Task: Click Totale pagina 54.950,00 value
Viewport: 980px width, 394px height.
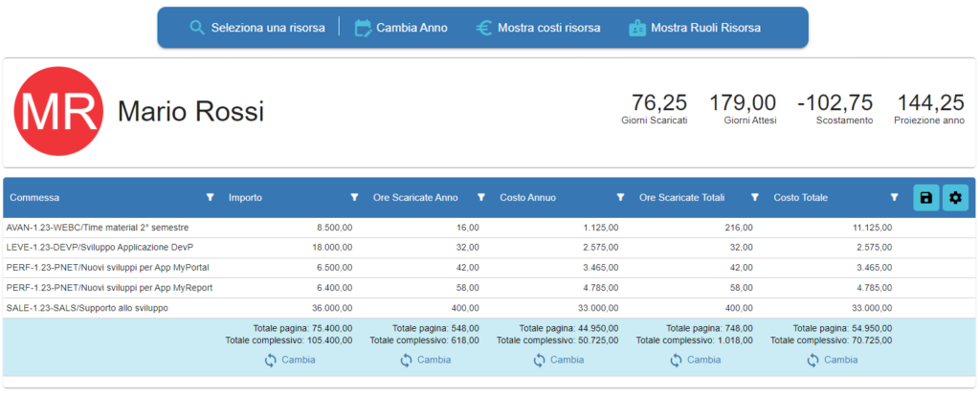Action: tap(872, 328)
